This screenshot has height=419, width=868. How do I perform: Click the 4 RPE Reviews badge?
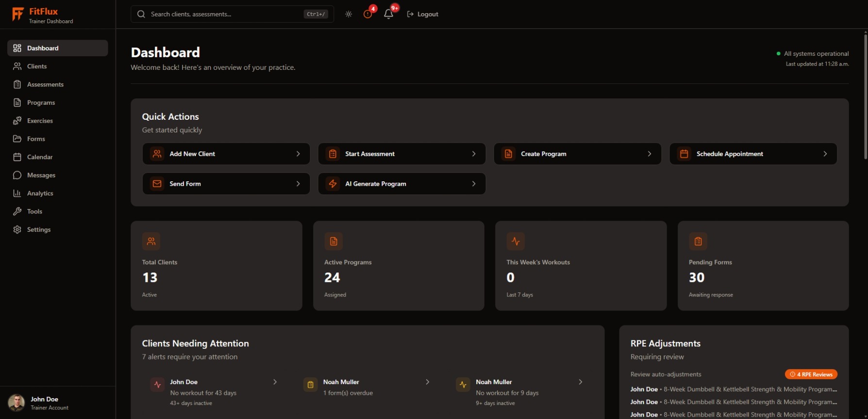811,374
